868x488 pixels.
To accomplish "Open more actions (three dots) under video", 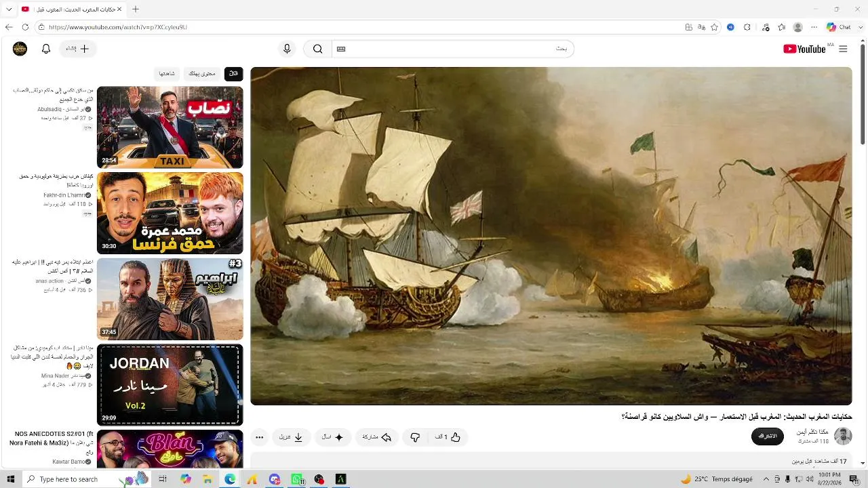I will pyautogui.click(x=260, y=437).
